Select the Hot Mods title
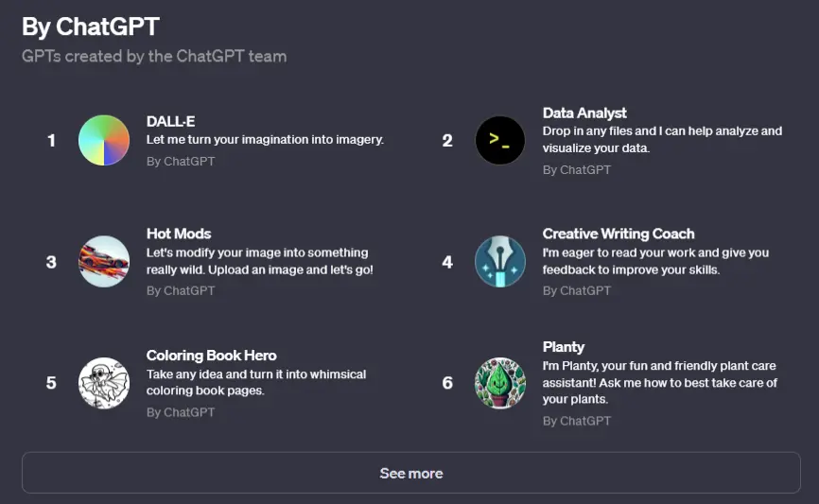 pos(179,234)
